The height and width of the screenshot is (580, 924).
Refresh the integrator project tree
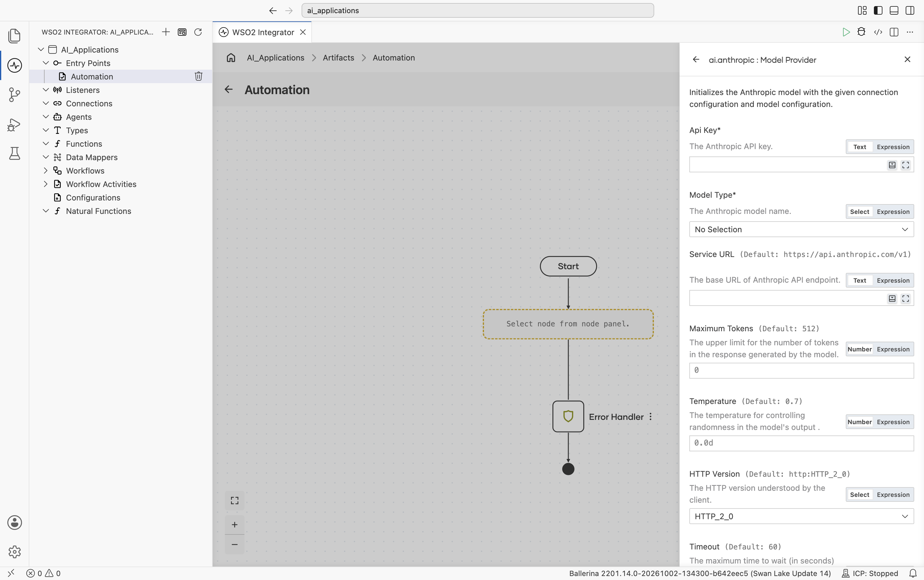[x=198, y=32]
